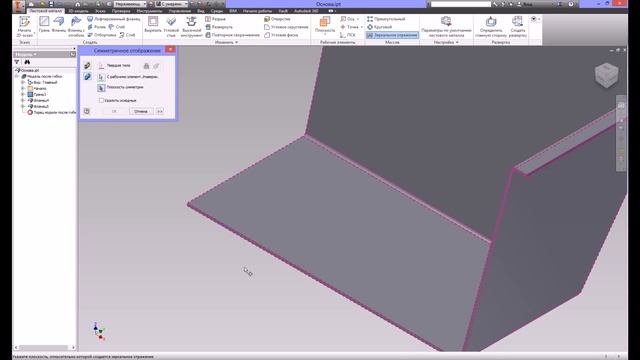Image resolution: width=640 pixels, height=360 pixels.
Task: Open sheet metal defaults Параметры по умолчанию
Action: [446, 27]
